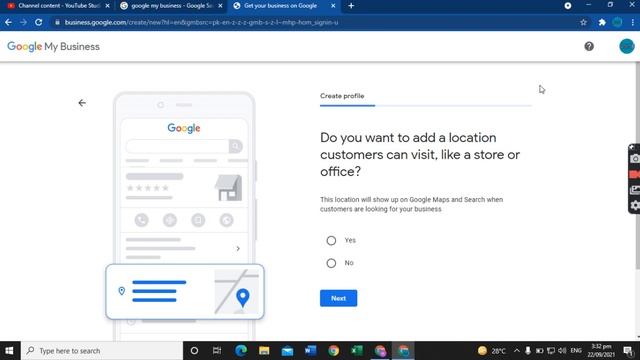Select the No radio button
The height and width of the screenshot is (360, 640).
[x=331, y=263]
